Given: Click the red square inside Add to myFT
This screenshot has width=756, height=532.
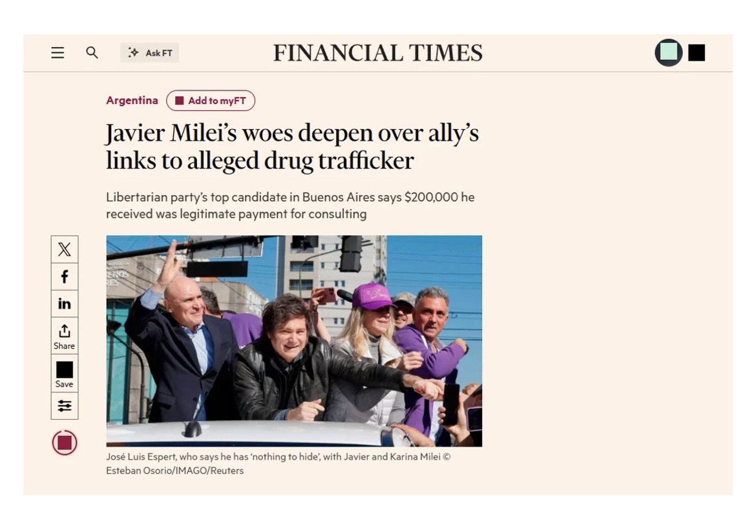Looking at the screenshot, I should 180,100.
